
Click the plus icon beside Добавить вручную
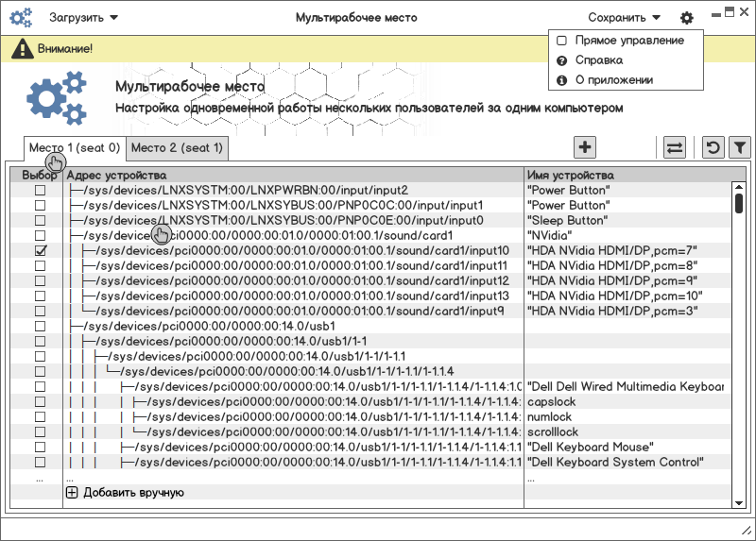(x=72, y=492)
